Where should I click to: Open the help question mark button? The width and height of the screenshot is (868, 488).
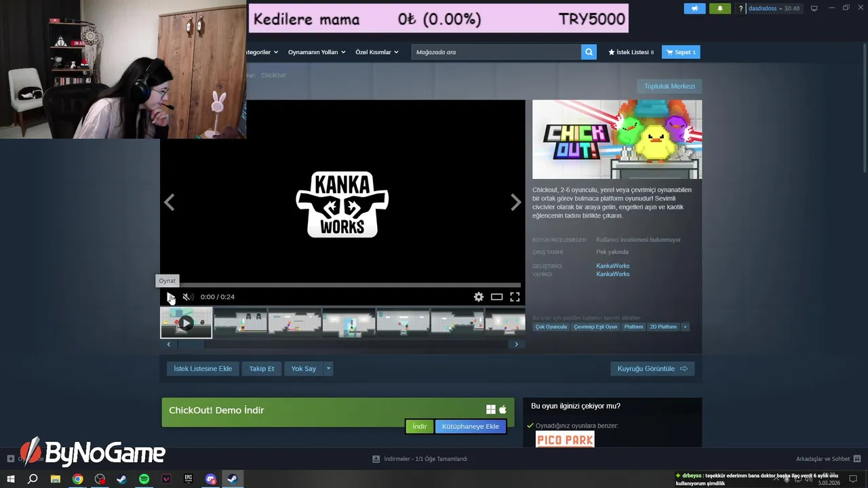[x=741, y=8]
